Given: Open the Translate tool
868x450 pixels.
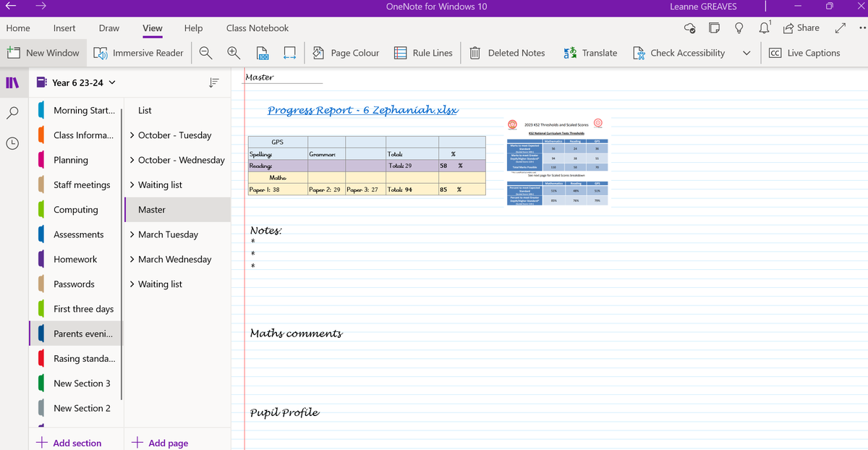Looking at the screenshot, I should coord(590,53).
